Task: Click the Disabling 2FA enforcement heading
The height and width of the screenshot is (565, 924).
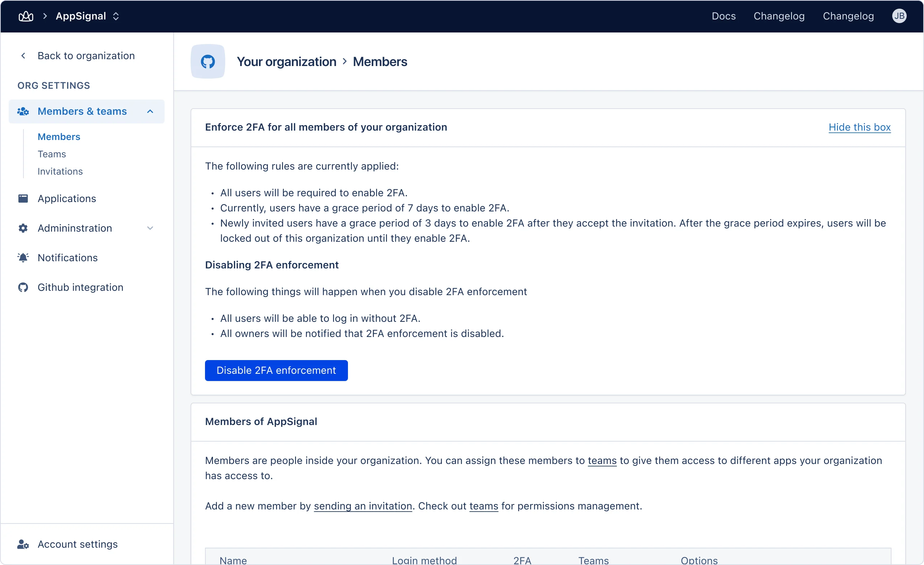Action: click(x=271, y=265)
